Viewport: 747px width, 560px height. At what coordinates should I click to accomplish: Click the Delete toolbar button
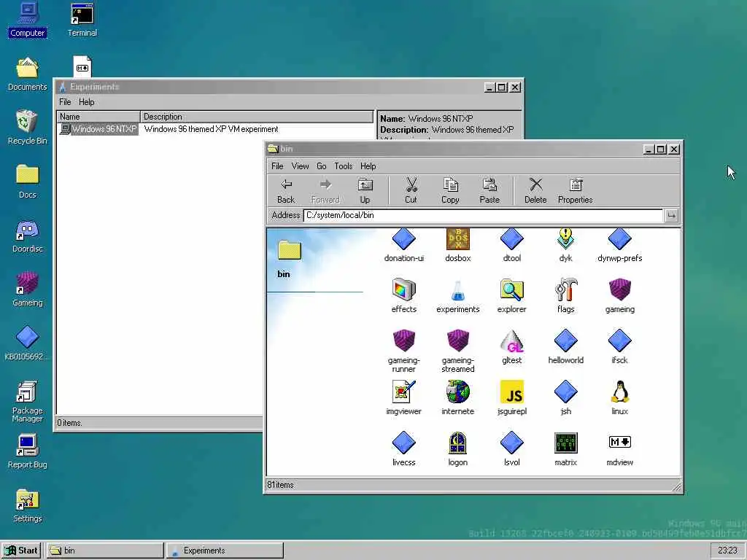coord(535,191)
